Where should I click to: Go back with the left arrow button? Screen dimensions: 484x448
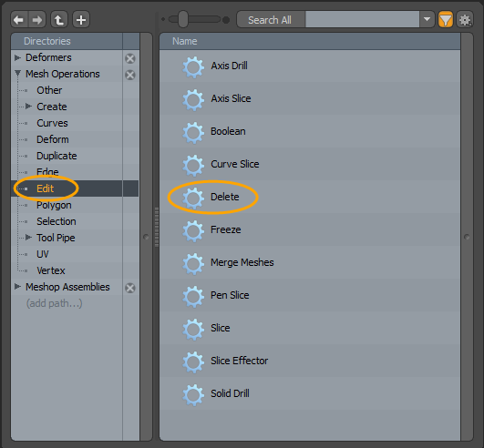(19, 20)
